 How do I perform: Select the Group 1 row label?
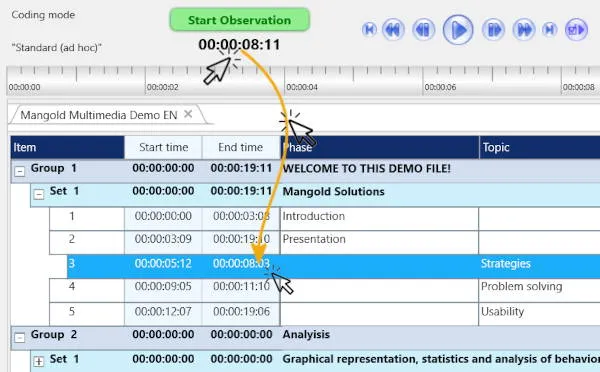tap(54, 168)
